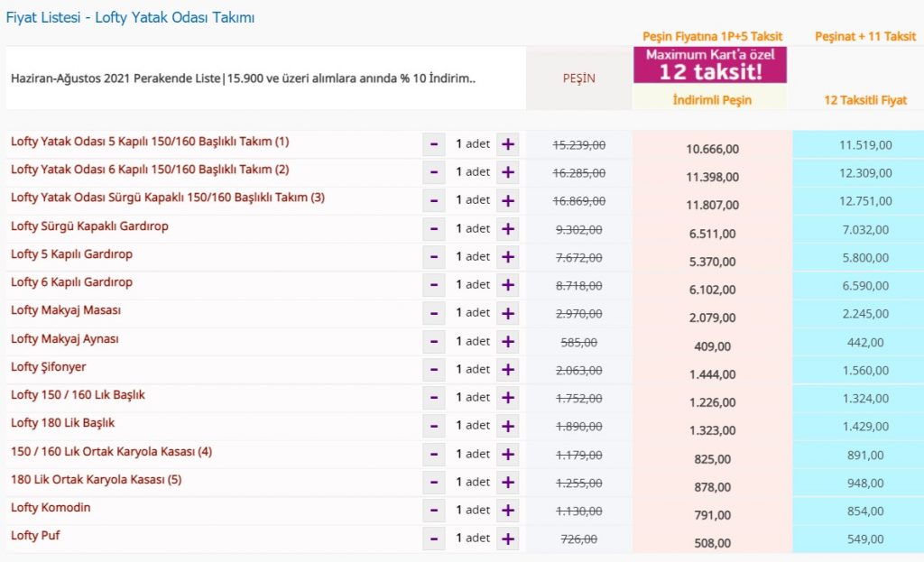Reduce quantity of Lofty Makyaj Aynası
924x562 pixels.
point(434,342)
